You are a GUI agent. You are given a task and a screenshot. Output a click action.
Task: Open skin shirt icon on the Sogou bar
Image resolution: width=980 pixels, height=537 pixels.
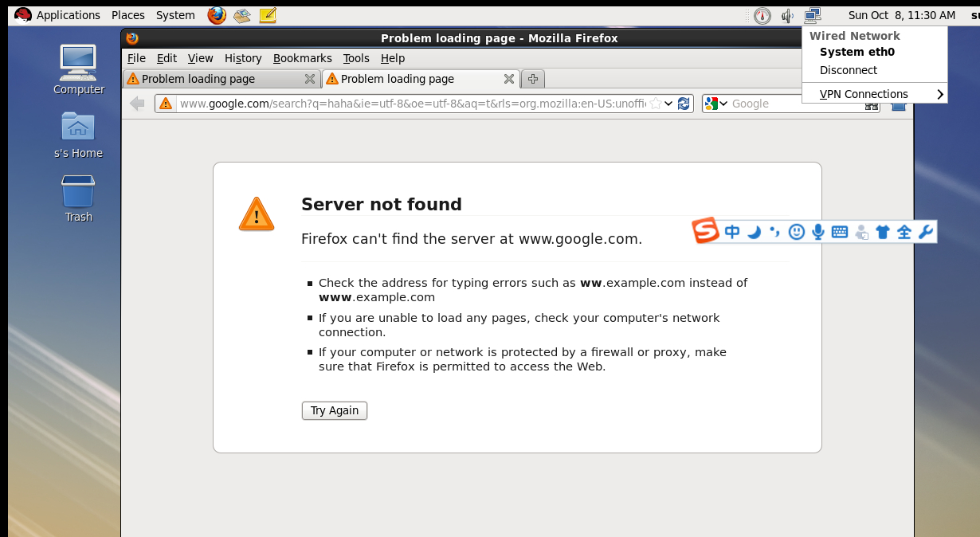[x=883, y=232]
